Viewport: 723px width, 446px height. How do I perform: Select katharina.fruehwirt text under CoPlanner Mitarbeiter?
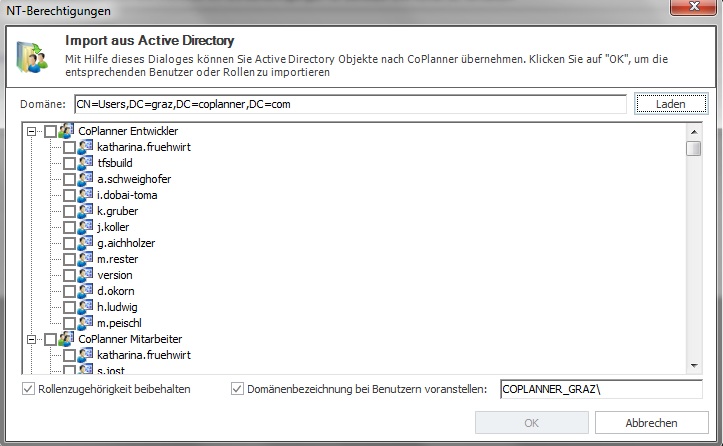(144, 355)
